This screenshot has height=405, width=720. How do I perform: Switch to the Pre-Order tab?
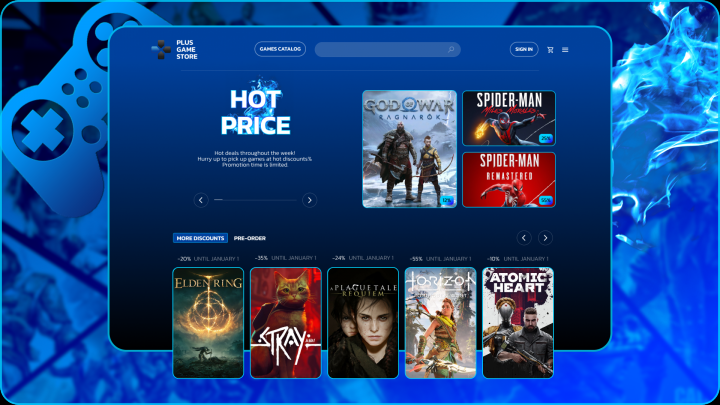250,238
